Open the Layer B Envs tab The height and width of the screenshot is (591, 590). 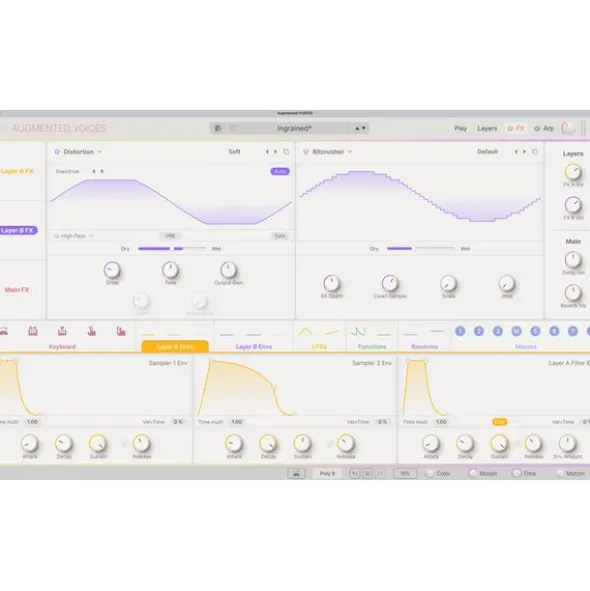click(x=254, y=346)
